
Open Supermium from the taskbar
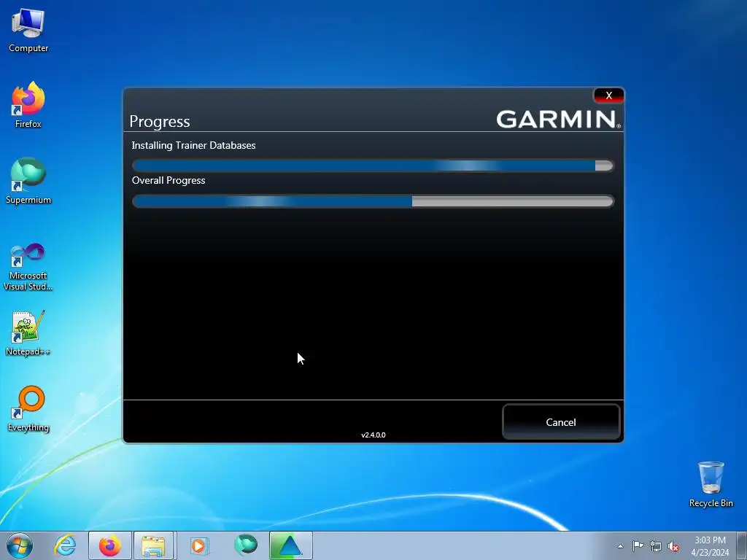[x=246, y=545]
